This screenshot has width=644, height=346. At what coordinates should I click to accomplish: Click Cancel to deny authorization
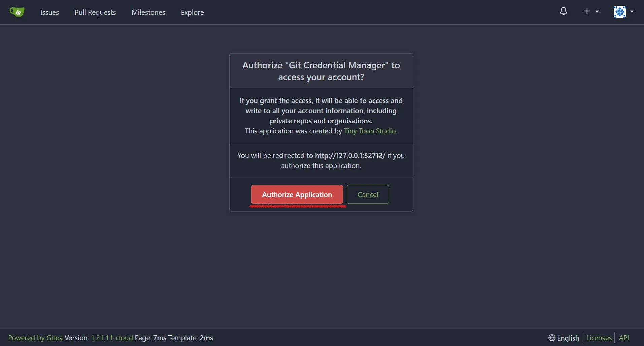coord(368,194)
